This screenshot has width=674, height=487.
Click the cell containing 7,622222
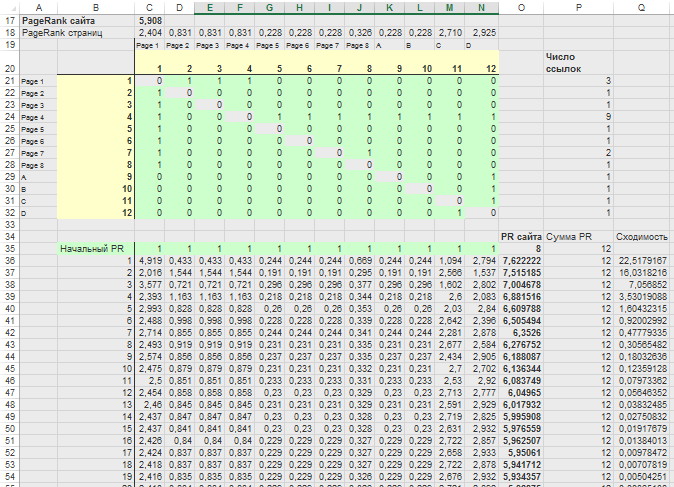[x=521, y=261]
